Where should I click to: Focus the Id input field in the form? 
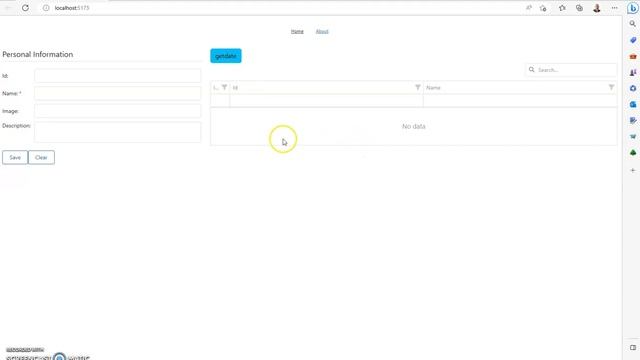coord(118,76)
